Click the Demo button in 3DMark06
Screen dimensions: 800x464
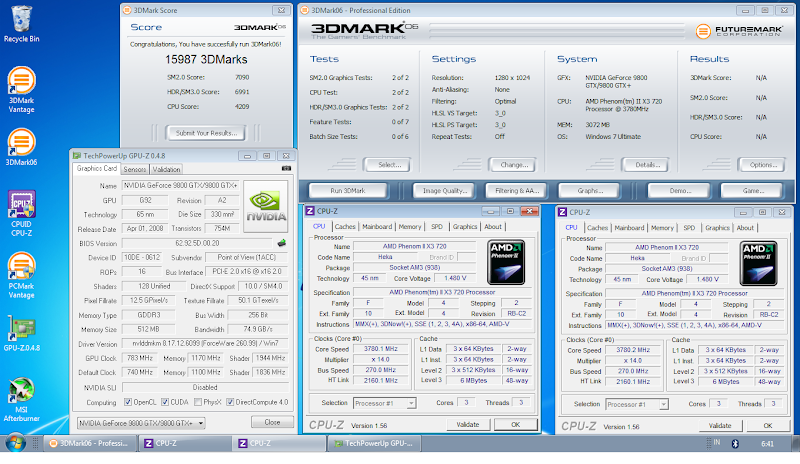tap(680, 191)
